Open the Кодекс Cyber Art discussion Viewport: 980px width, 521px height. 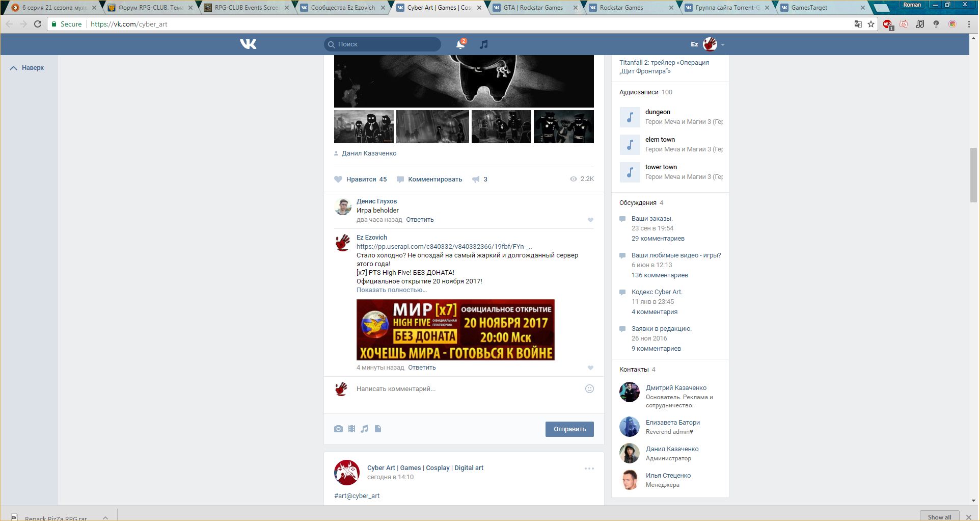657,292
